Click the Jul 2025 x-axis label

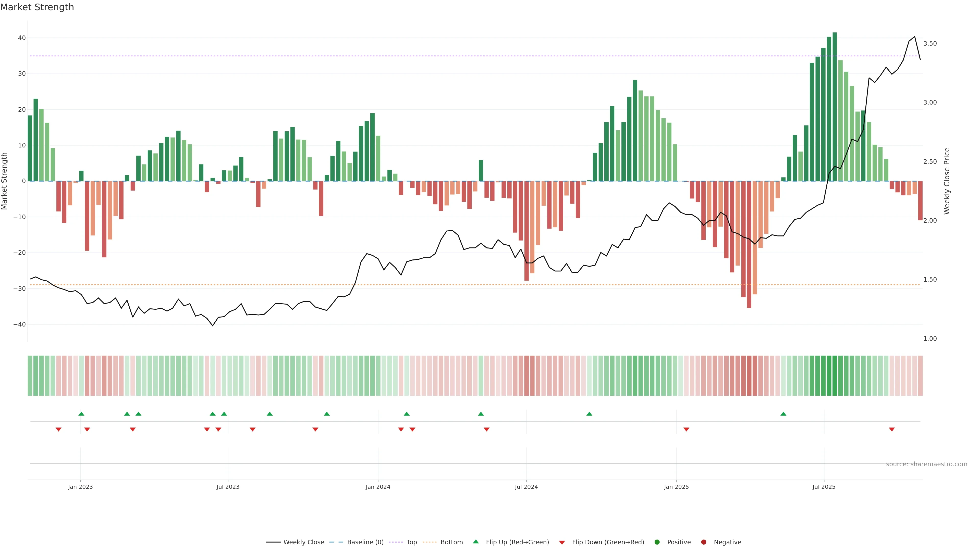[x=824, y=487]
